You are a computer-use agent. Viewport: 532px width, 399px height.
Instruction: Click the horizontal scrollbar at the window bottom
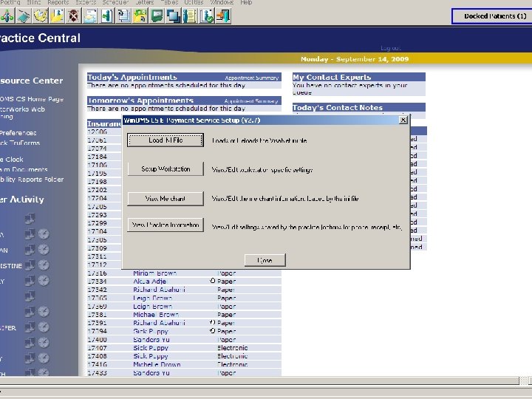259,381
